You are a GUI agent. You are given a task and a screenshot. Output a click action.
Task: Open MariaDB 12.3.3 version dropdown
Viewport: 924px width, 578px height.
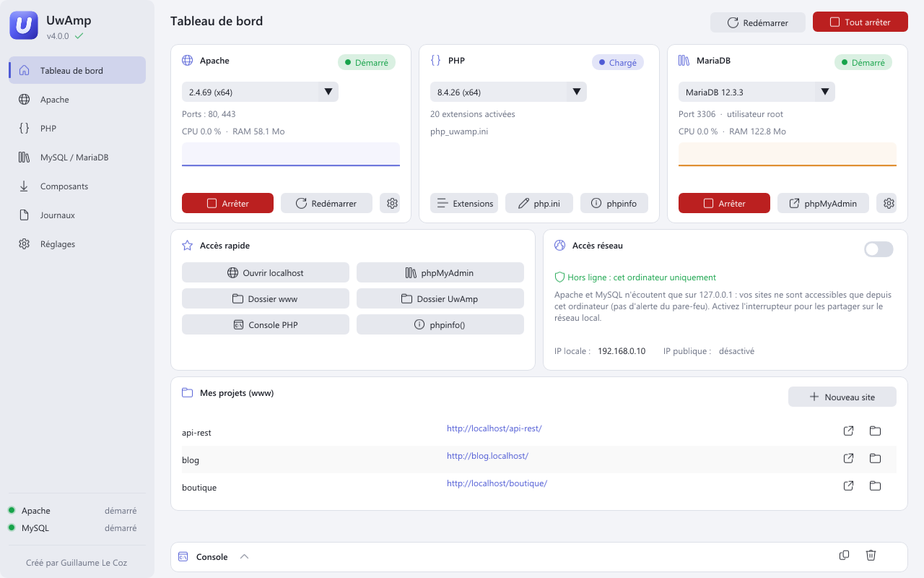(757, 92)
